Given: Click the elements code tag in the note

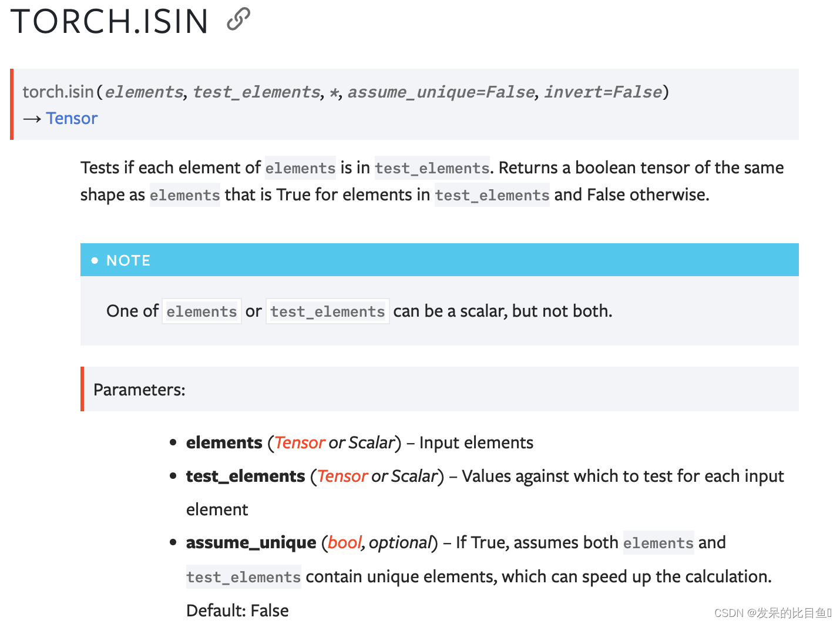Looking at the screenshot, I should [x=201, y=311].
